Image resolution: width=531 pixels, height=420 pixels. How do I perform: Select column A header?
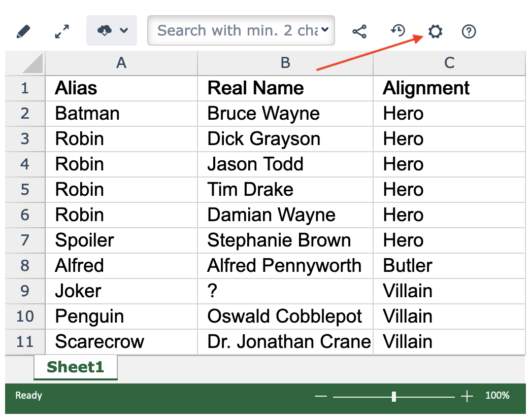121,63
